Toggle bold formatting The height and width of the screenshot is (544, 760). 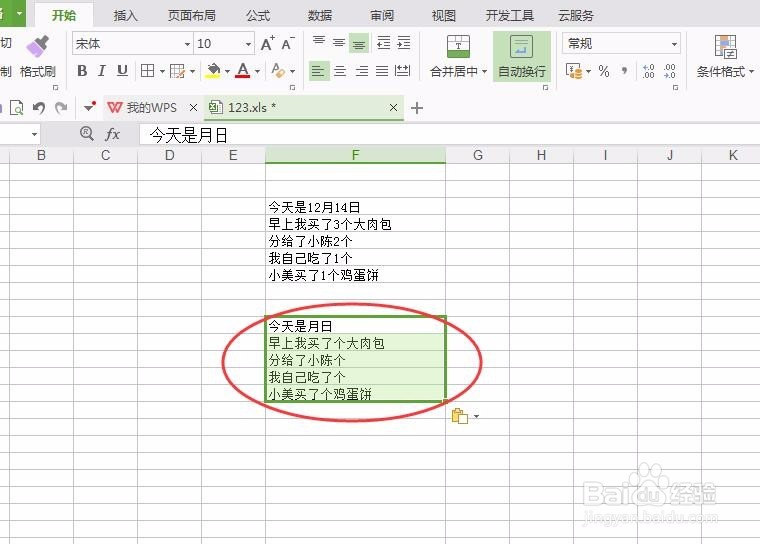82,71
